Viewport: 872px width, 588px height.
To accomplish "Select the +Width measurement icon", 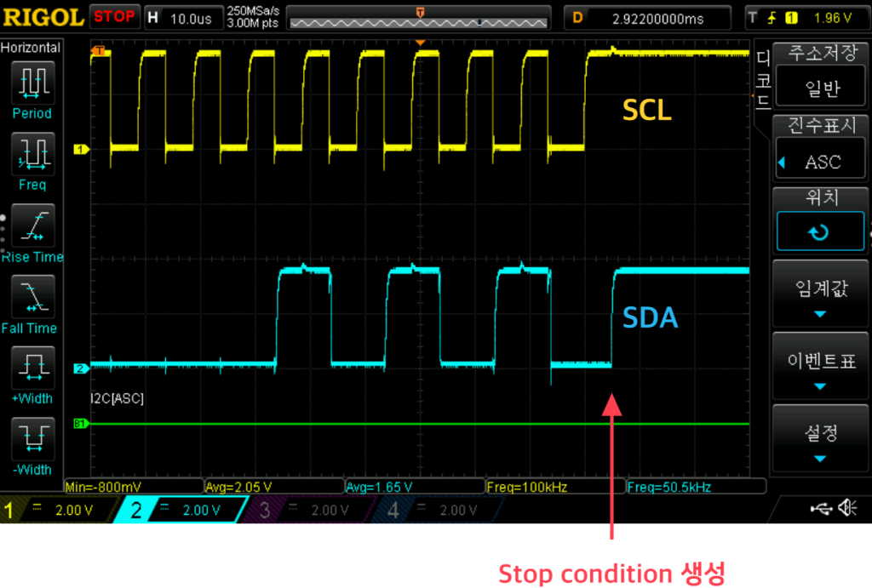I will pyautogui.click(x=33, y=368).
